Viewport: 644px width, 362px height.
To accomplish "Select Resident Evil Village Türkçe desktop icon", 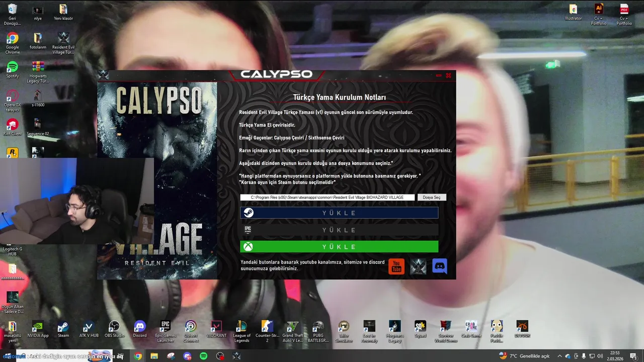I will pyautogui.click(x=63, y=44).
